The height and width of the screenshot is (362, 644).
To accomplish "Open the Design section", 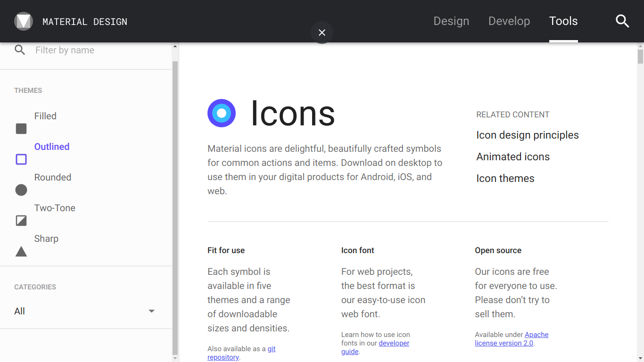I will pos(451,21).
